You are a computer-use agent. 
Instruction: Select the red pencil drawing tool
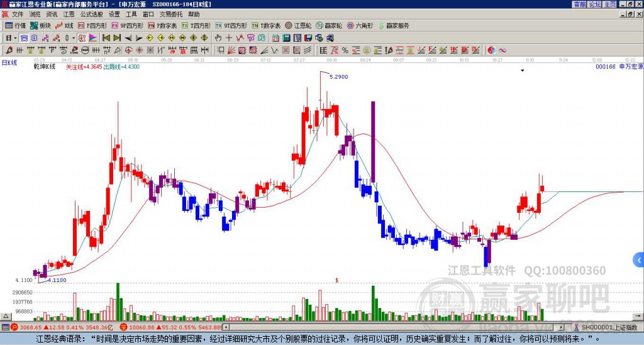click(x=9, y=50)
